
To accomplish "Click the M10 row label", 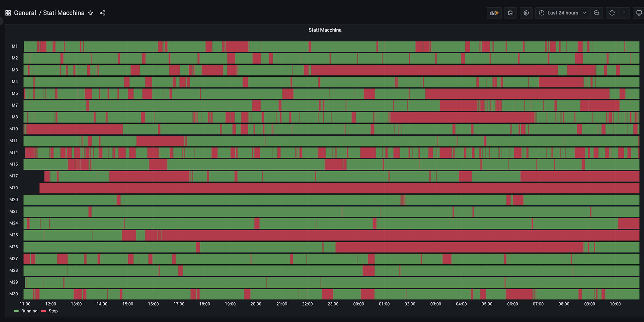I will (14, 129).
